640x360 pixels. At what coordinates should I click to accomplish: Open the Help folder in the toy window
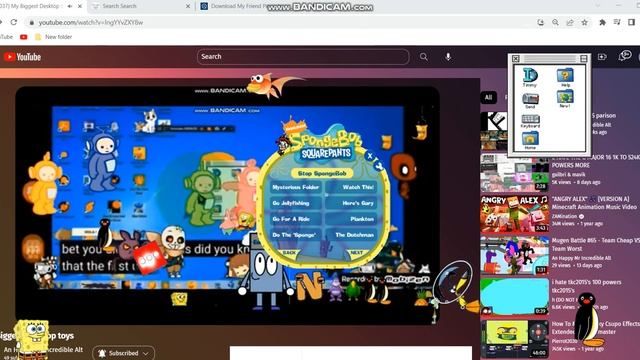565,77
